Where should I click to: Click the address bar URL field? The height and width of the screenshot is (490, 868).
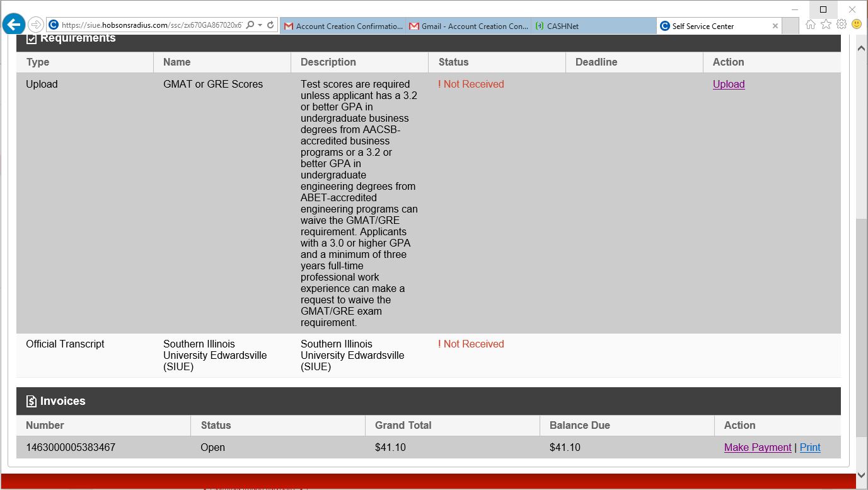pos(151,25)
